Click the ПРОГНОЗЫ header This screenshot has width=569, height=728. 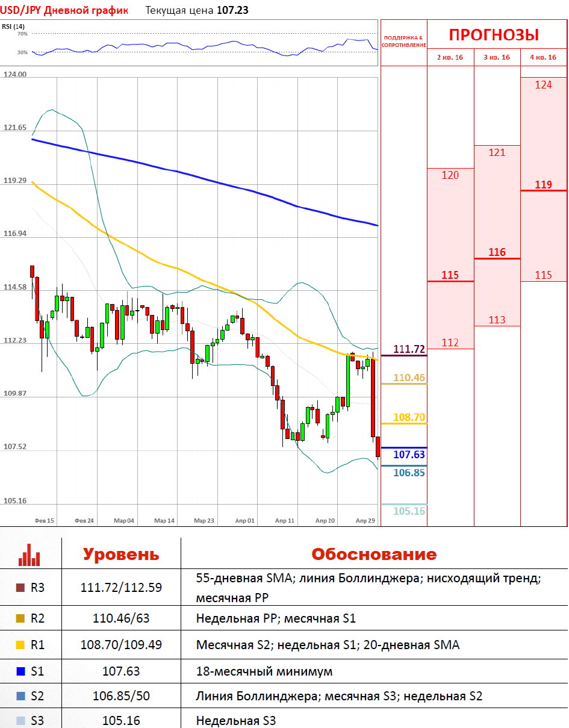494,34
